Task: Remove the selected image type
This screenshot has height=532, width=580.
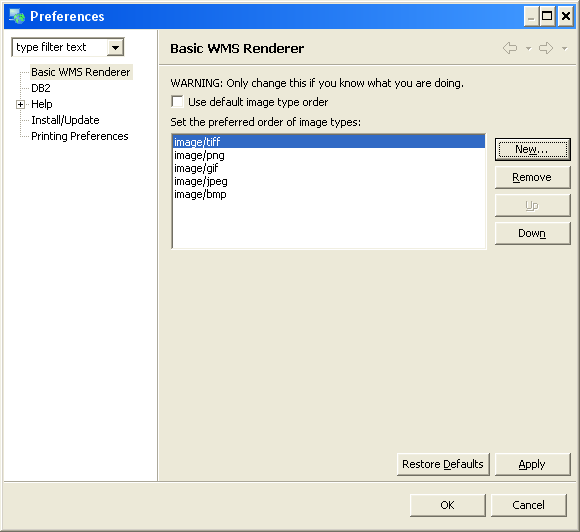Action: pos(533,178)
